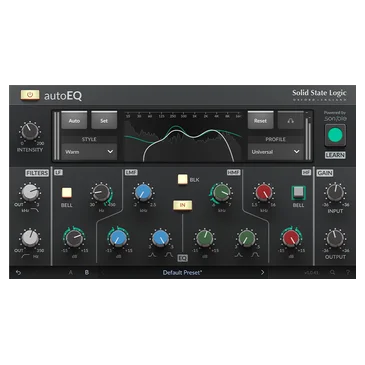Open the Profile dropdown showing Universal
This screenshot has width=365, height=365.
275,152
